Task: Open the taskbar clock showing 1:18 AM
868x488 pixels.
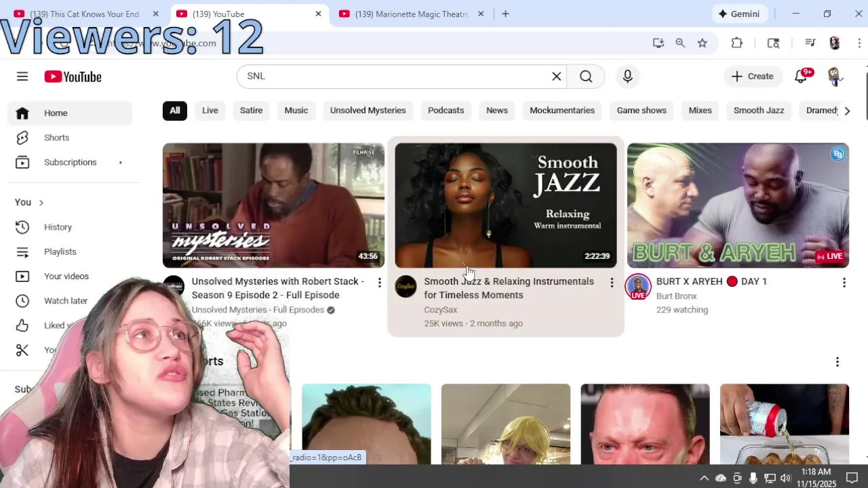Action: 816,477
